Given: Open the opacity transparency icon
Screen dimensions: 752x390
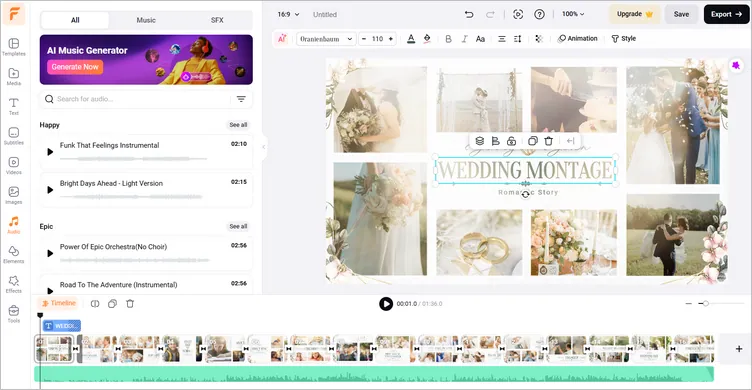Looking at the screenshot, I should coord(539,39).
